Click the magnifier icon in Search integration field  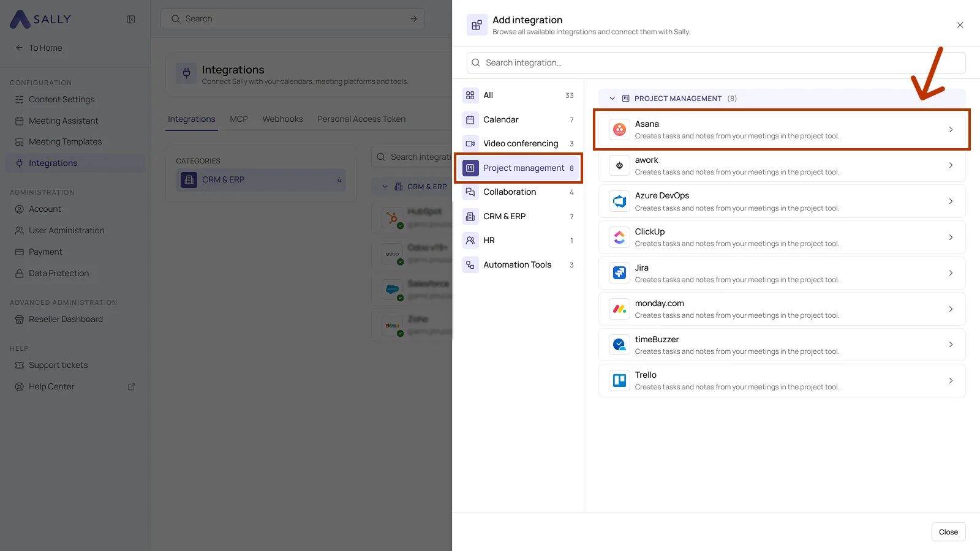pyautogui.click(x=476, y=62)
